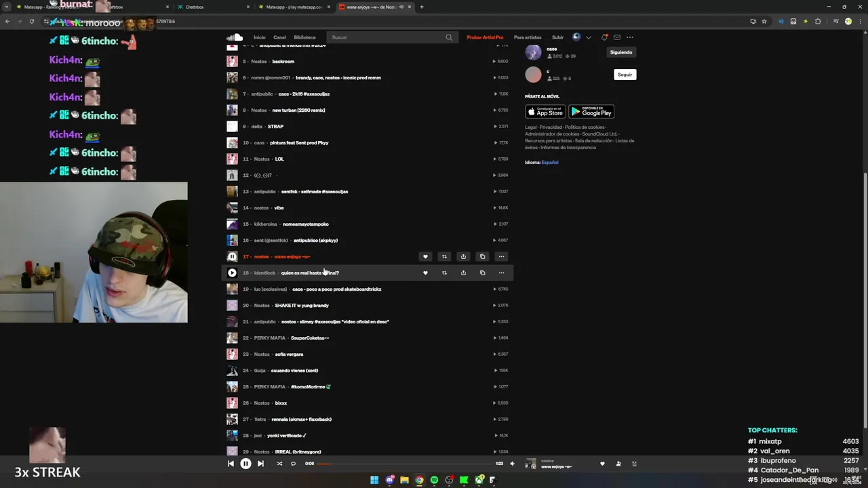Open the play queue list icon
The height and width of the screenshot is (488, 868).
pos(635,464)
